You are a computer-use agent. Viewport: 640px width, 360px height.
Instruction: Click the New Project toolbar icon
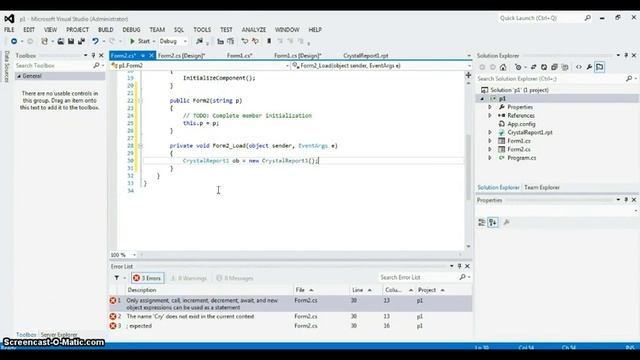44,41
